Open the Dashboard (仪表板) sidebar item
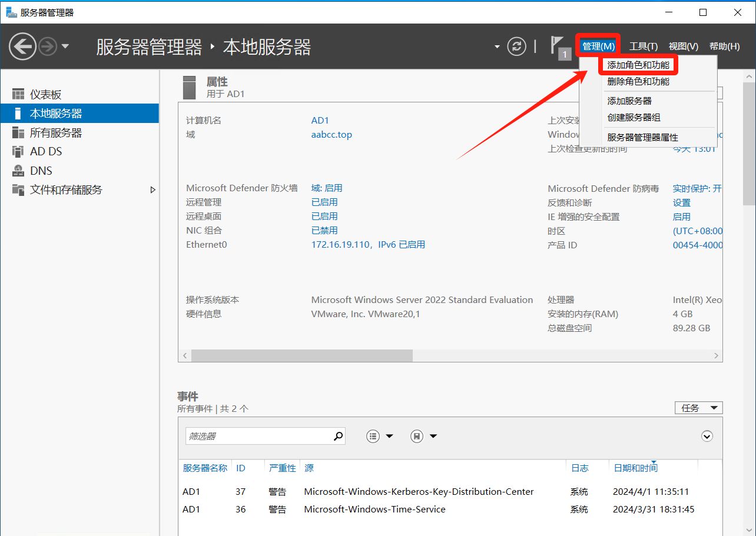 click(46, 95)
